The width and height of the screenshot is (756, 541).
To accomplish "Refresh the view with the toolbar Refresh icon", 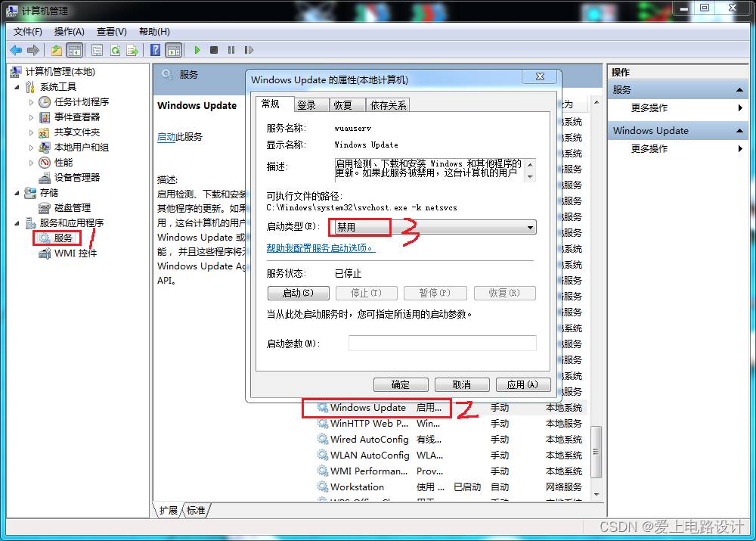I will coord(115,50).
